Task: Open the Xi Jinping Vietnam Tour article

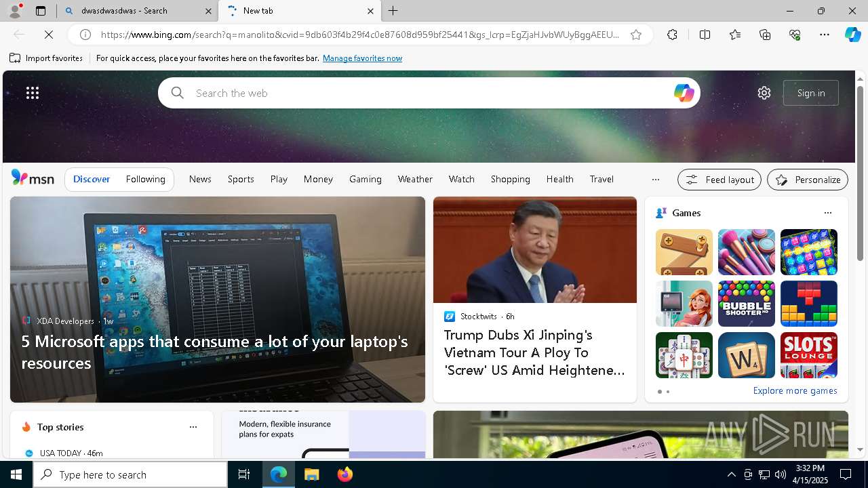Action: (x=535, y=300)
